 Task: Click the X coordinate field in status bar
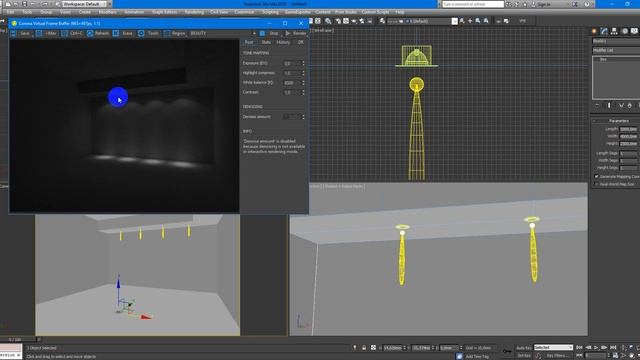[x=393, y=348]
